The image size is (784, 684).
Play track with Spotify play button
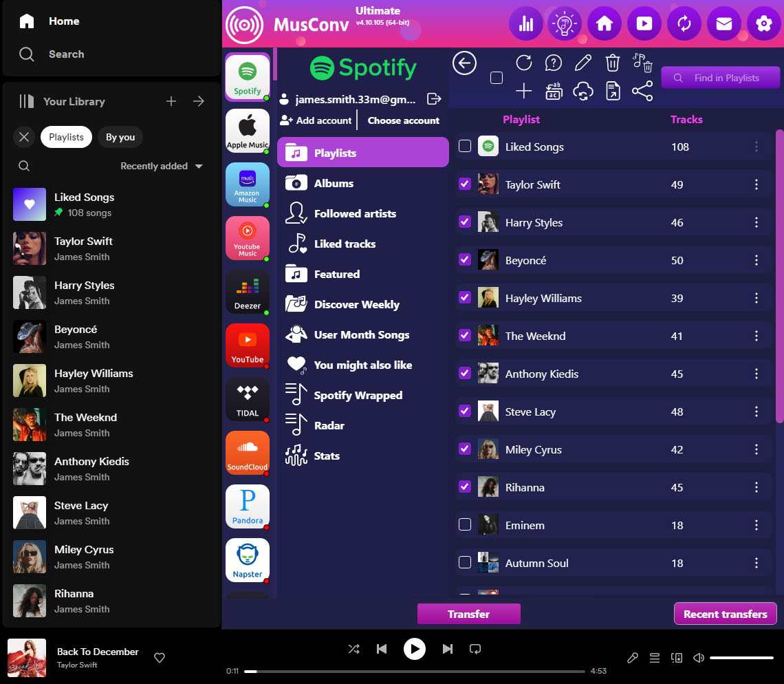(415, 649)
